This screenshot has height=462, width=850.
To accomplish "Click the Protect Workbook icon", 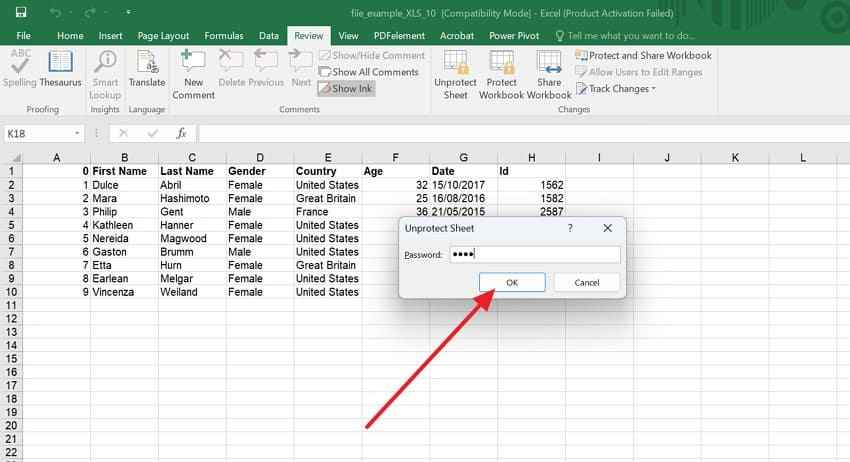I will pos(501,62).
